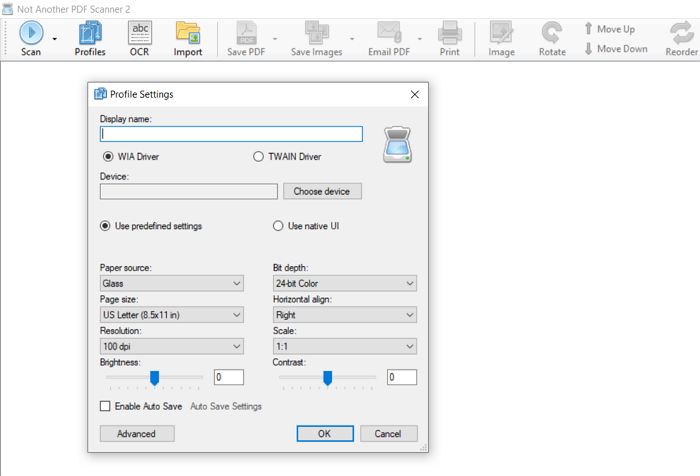Screen dimensions: 700x476
Task: Click the Contrast slider thumb
Action: (328, 378)
